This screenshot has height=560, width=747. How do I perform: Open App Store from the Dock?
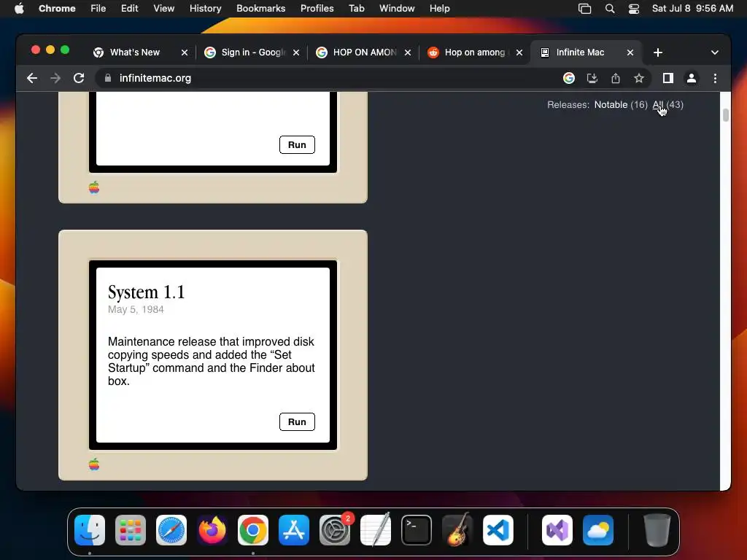294,530
